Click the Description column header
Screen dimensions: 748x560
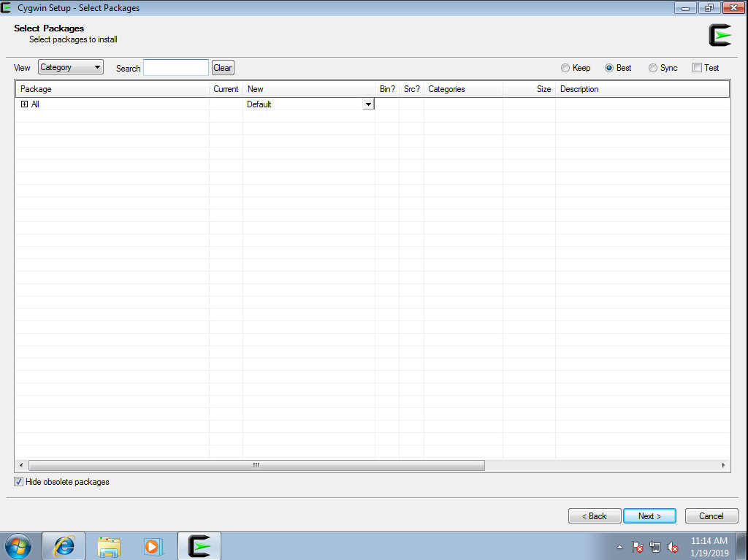pyautogui.click(x=642, y=89)
